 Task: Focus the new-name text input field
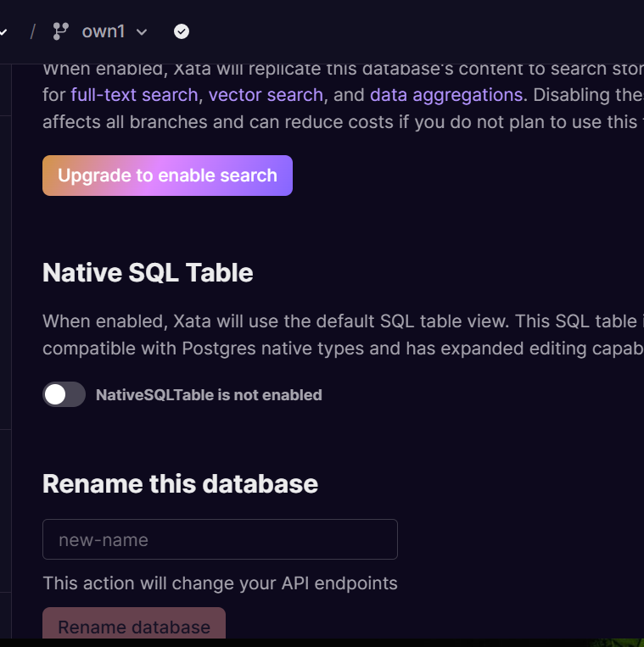(220, 539)
